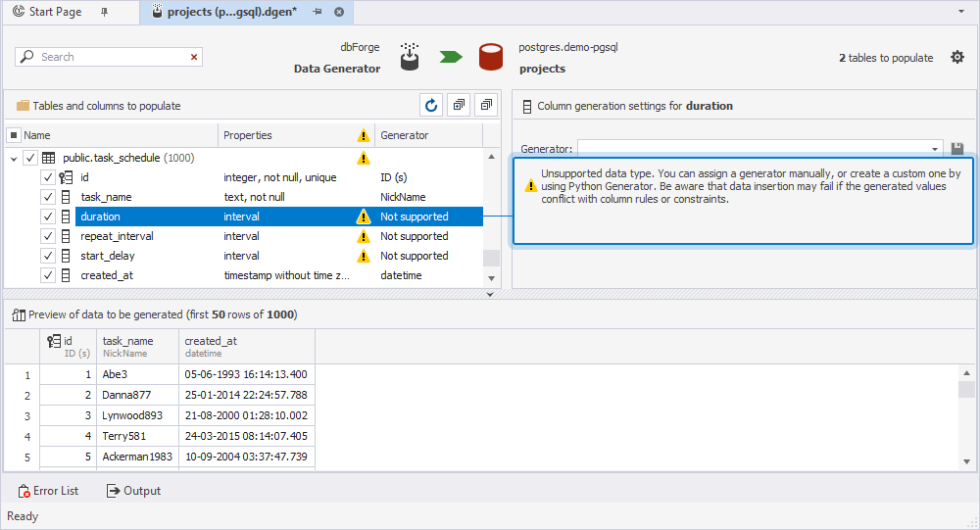
Task: Click warning icon in duration row
Action: tap(364, 217)
